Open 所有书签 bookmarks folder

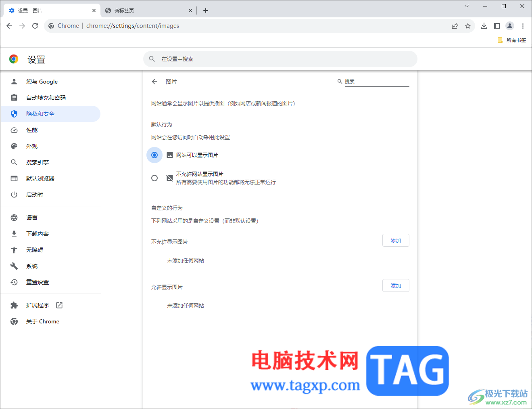click(x=512, y=40)
